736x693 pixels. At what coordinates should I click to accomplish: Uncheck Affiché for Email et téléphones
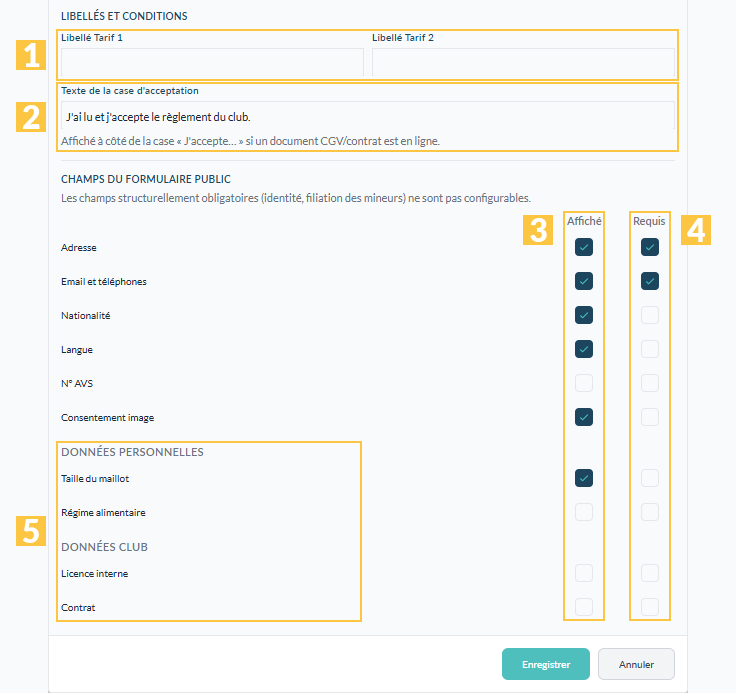583,281
